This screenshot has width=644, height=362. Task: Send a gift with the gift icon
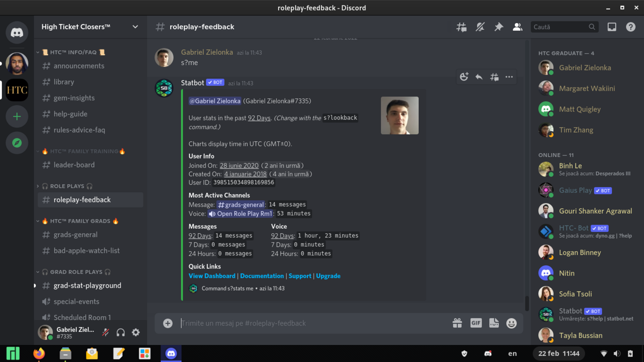457,323
